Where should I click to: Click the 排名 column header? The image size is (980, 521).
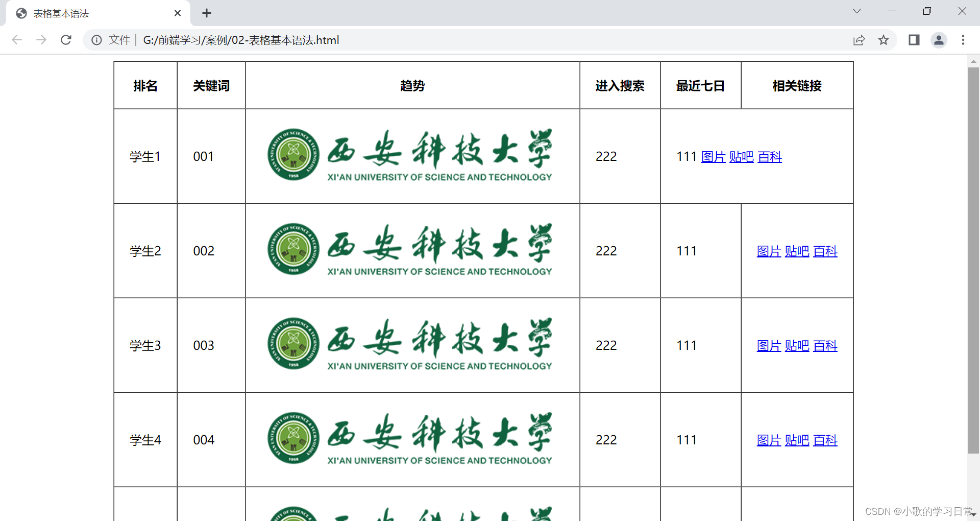pyautogui.click(x=145, y=86)
